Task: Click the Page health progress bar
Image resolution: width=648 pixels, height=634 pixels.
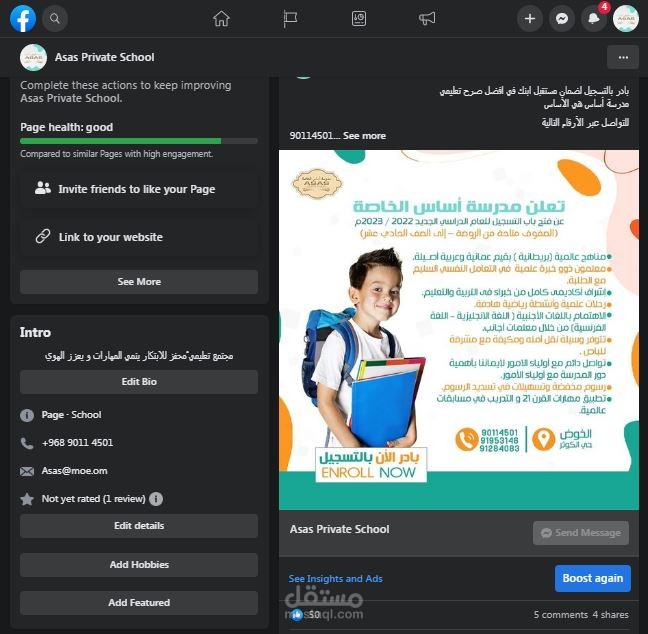Action: [x=139, y=141]
